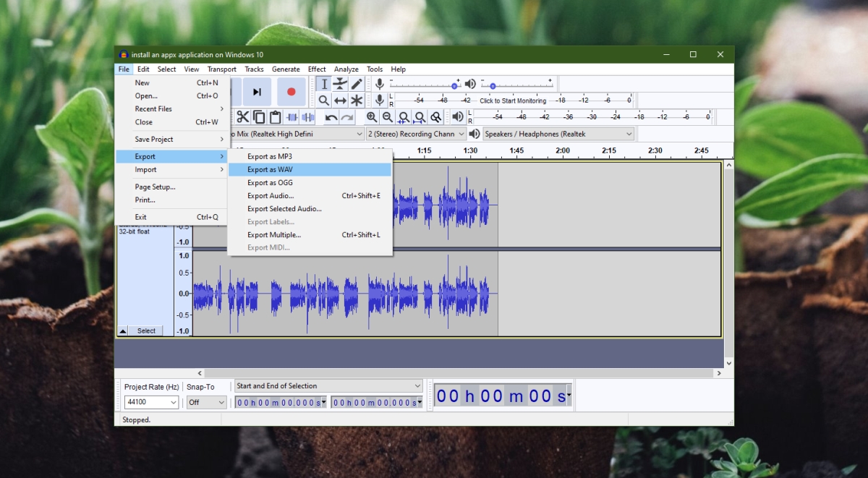
Task: Click the red Record button
Action: (x=291, y=92)
